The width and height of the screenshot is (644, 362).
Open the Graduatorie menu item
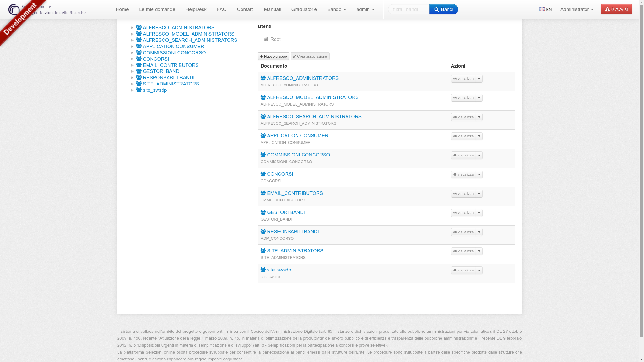pyautogui.click(x=304, y=9)
